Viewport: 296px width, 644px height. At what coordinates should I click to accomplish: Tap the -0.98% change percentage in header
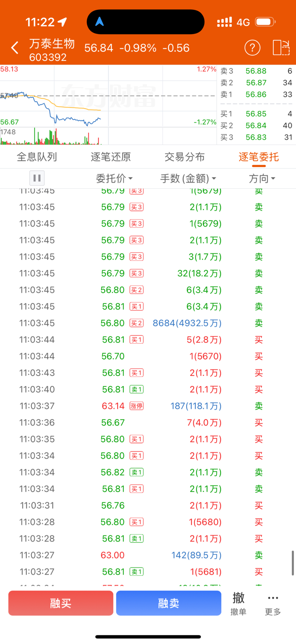click(x=138, y=48)
